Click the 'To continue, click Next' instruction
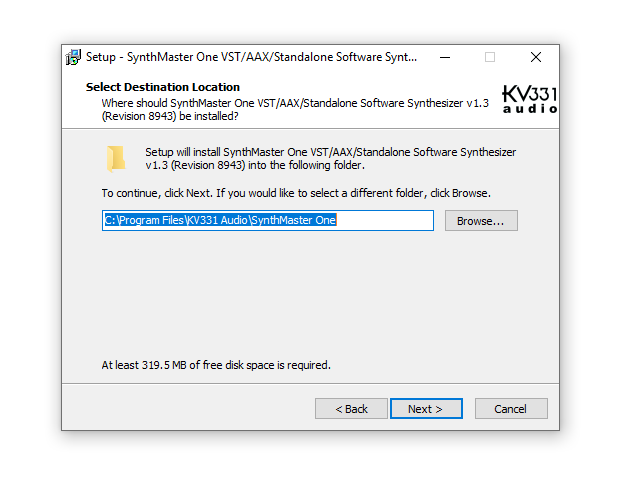The image size is (620, 489). 296,192
